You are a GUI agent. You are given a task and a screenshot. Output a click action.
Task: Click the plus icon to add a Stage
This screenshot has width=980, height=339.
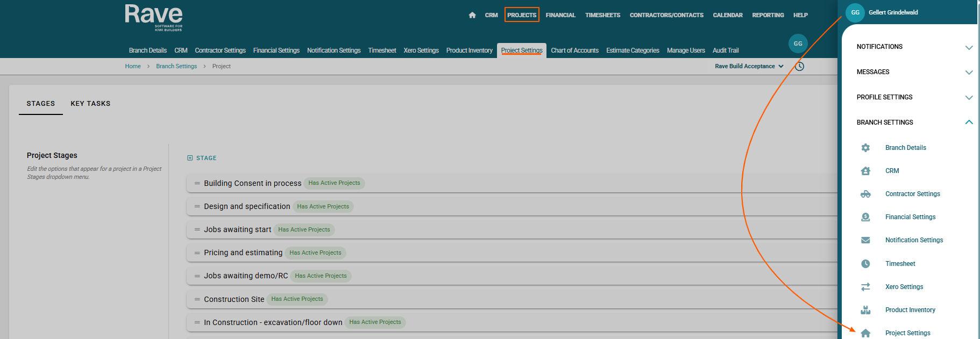pos(190,158)
